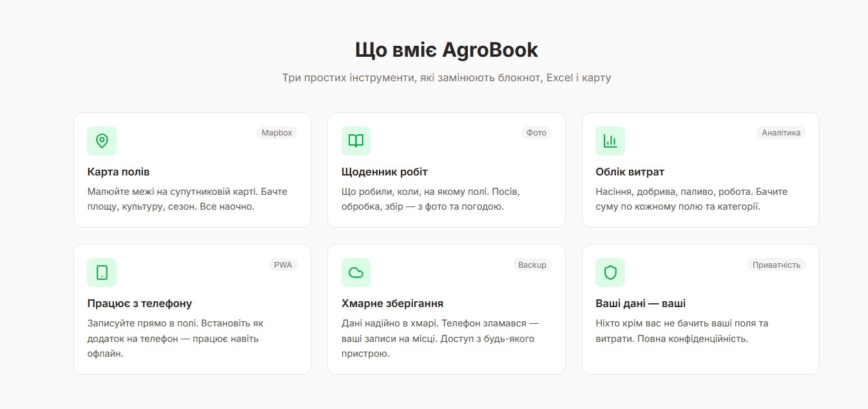Select the Облік витрат card title

click(x=630, y=172)
